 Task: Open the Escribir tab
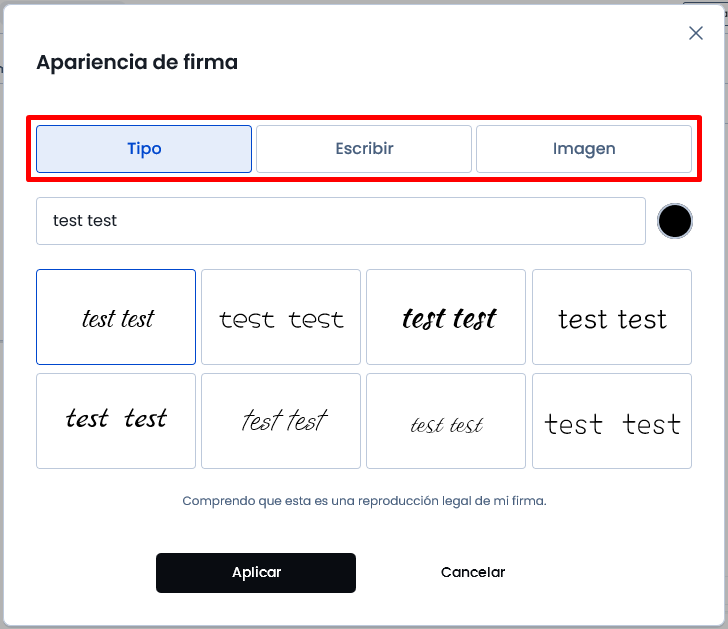(364, 149)
